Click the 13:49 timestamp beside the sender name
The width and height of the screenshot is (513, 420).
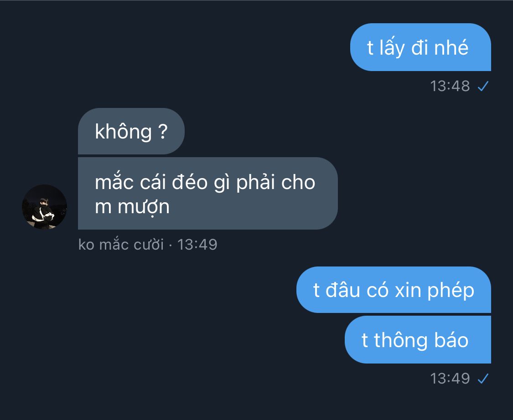tap(197, 245)
